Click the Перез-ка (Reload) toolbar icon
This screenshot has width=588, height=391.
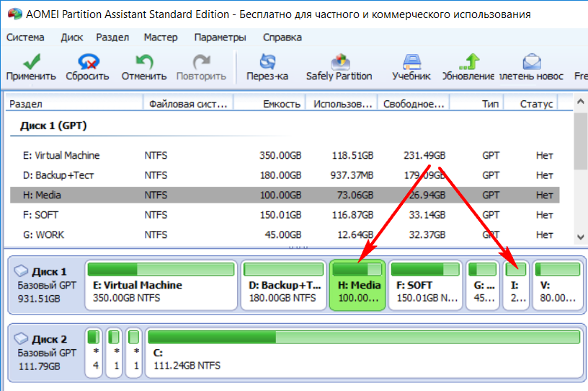click(x=267, y=62)
